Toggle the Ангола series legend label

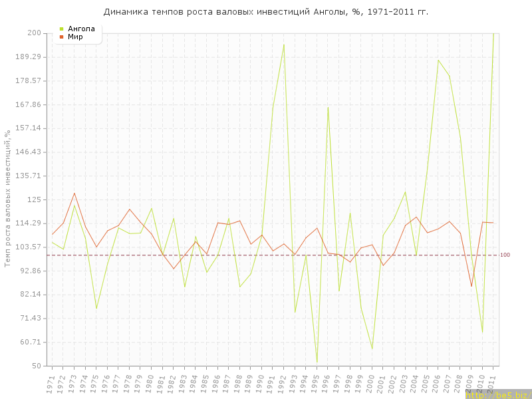pos(81,29)
